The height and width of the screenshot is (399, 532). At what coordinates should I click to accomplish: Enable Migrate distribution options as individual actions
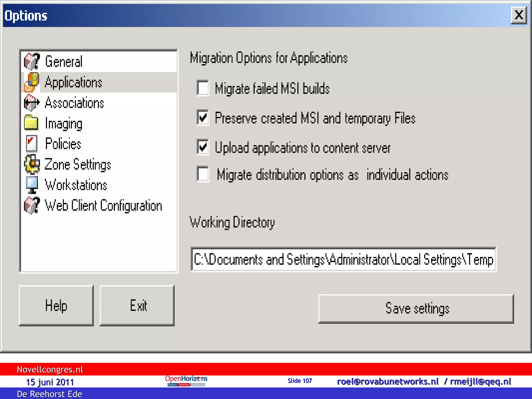[203, 174]
